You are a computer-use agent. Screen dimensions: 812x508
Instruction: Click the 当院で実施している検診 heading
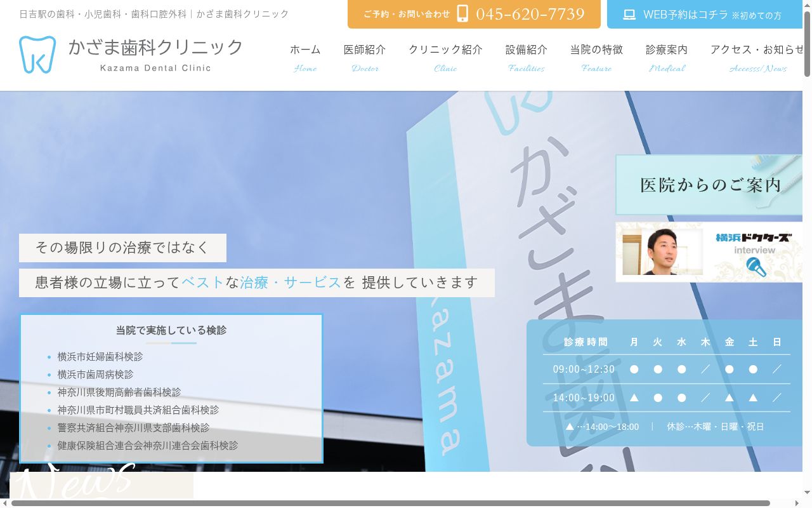coord(171,330)
